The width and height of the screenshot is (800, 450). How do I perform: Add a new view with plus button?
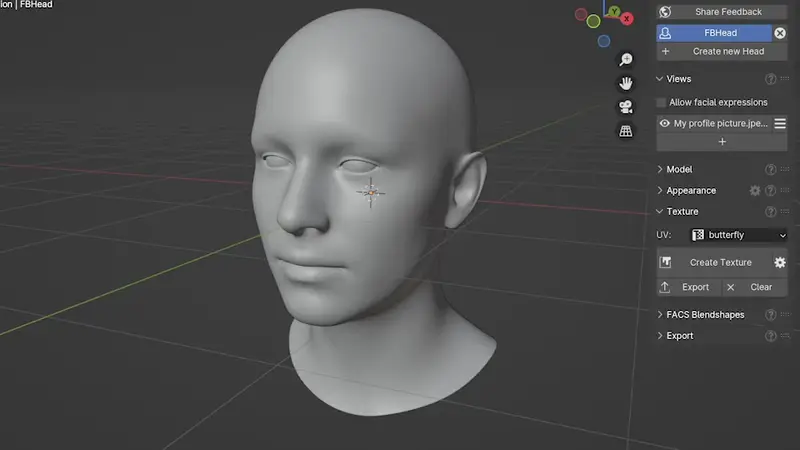click(721, 142)
